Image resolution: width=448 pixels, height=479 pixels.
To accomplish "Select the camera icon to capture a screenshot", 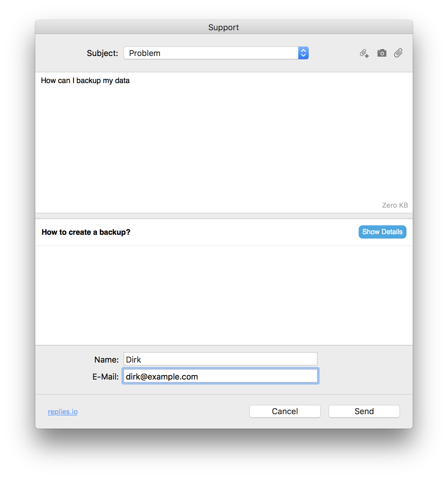I will [382, 53].
